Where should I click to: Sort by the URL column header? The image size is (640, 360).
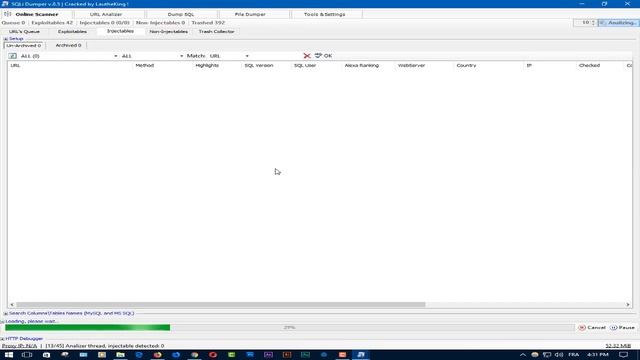[x=70, y=66]
